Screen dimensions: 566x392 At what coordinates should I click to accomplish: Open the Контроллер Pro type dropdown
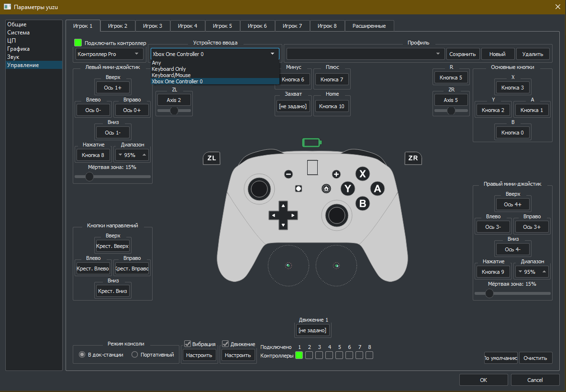110,54
